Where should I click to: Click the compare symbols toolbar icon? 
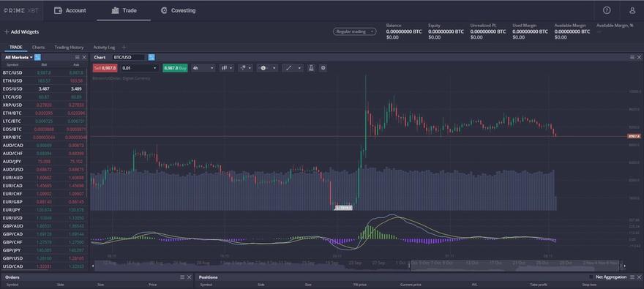click(x=243, y=68)
